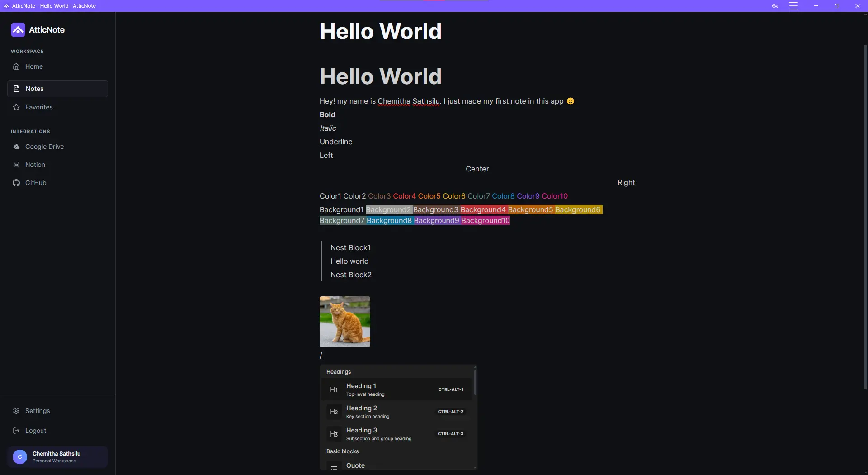Click the CTRL-ALT-1 shortcut badge
This screenshot has height=475, width=868.
click(x=451, y=389)
